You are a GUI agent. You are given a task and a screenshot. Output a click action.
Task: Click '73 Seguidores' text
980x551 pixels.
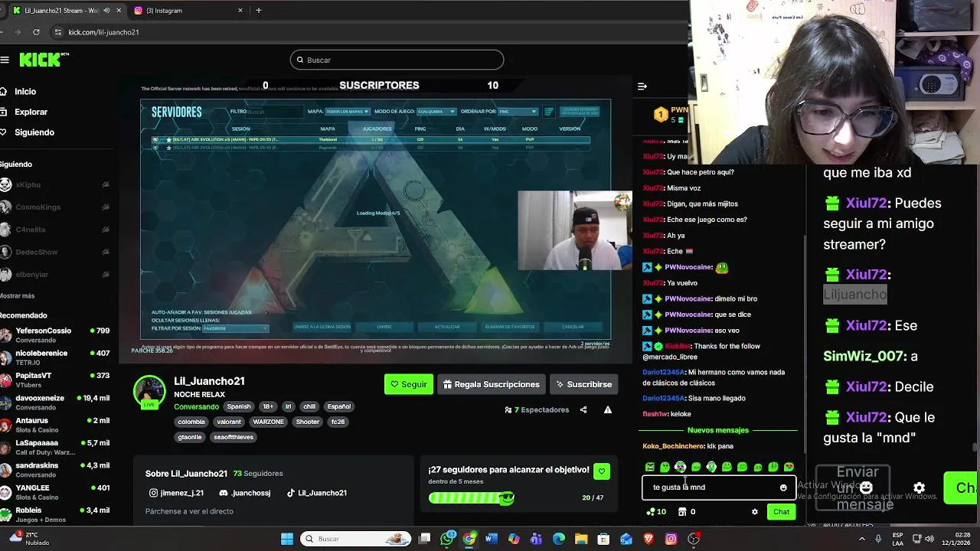[x=258, y=474]
